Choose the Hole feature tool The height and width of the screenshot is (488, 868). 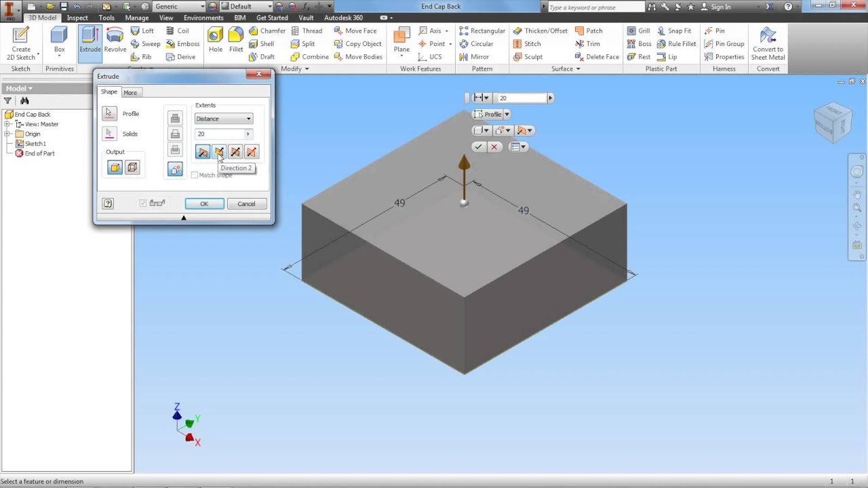coord(216,40)
